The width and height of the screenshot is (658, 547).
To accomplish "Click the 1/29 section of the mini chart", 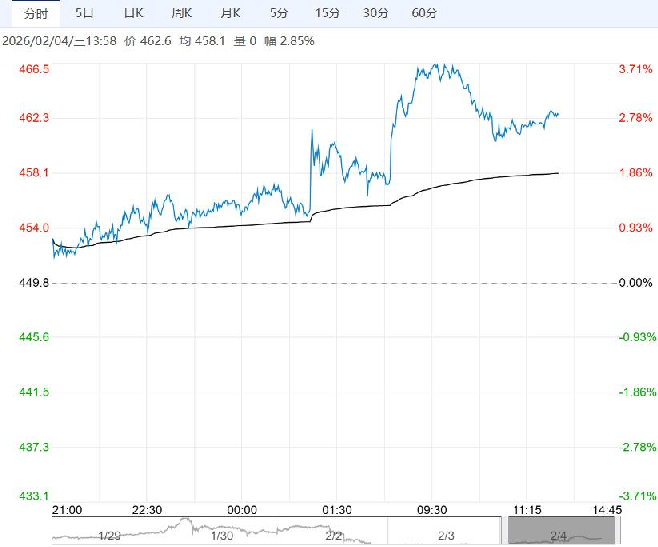I will [x=110, y=534].
